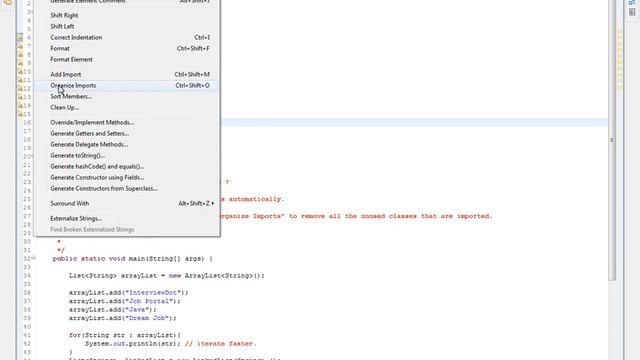Collapse the main method fold on line 32
640x360 pixels.
point(33,258)
